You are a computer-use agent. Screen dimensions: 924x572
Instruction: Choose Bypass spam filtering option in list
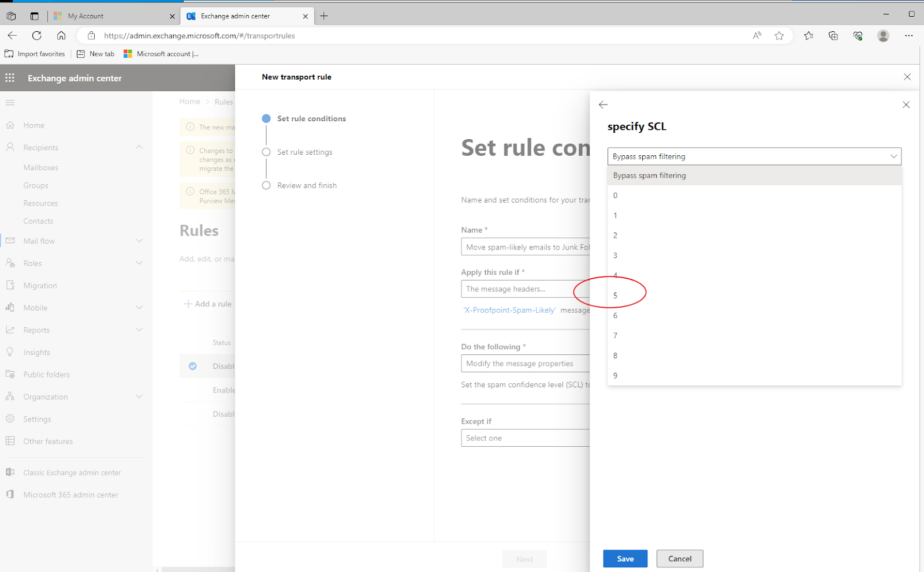pos(754,175)
